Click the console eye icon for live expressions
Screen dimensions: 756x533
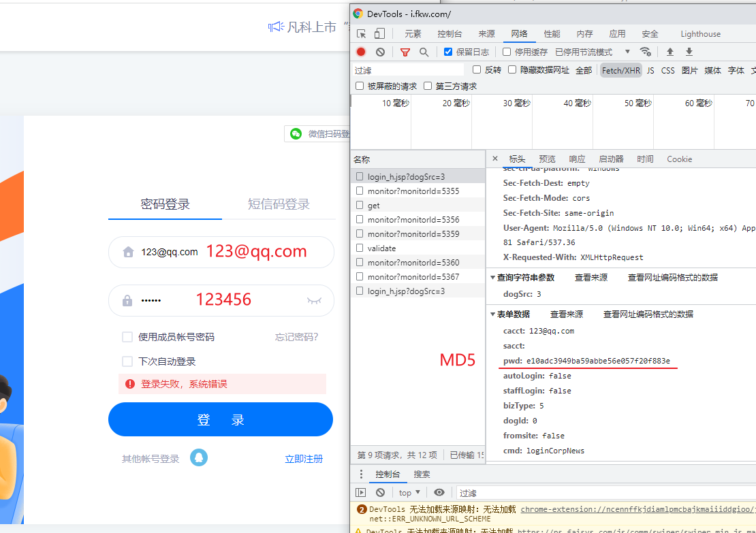[439, 492]
